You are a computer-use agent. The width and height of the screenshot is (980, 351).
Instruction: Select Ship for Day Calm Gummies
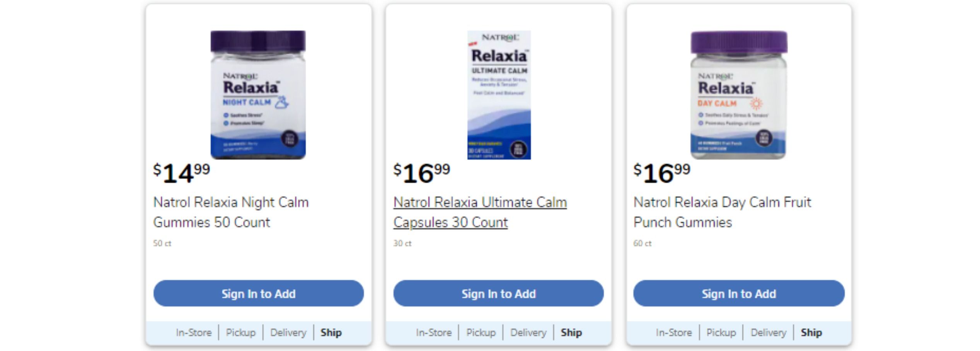(811, 332)
